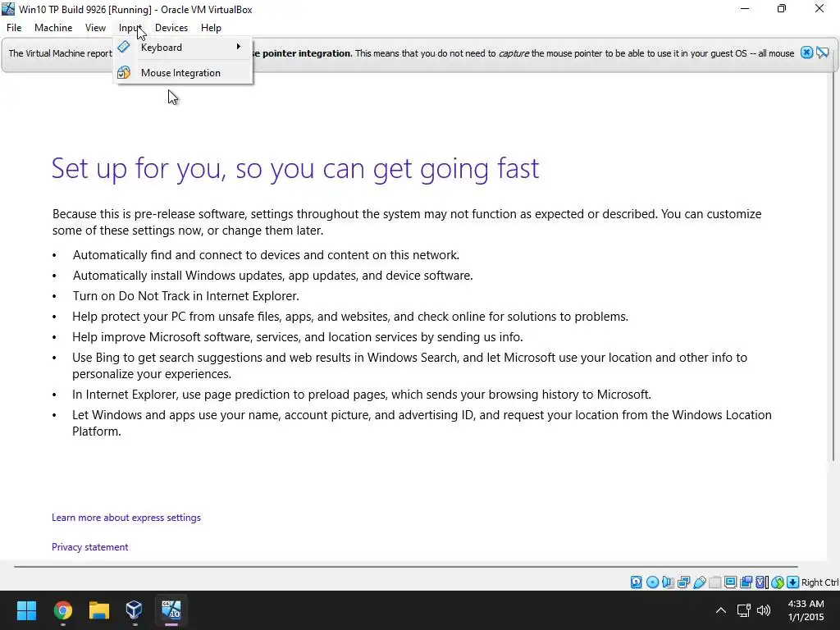Viewport: 840px width, 630px height.
Task: Choose Keyboard in the Input menu
Action: pos(183,47)
